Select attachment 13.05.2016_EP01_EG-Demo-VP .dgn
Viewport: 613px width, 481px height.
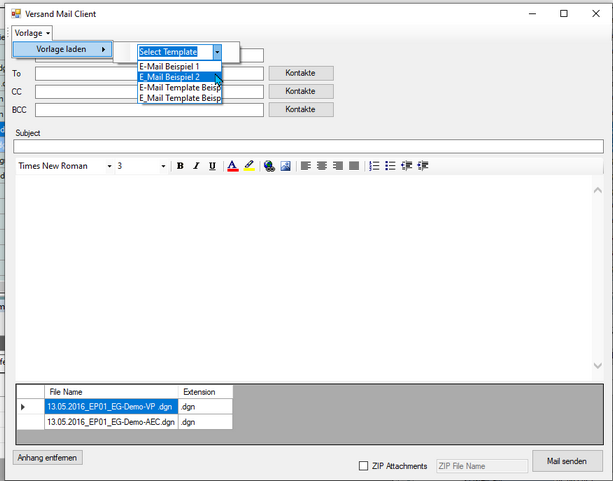click(111, 407)
